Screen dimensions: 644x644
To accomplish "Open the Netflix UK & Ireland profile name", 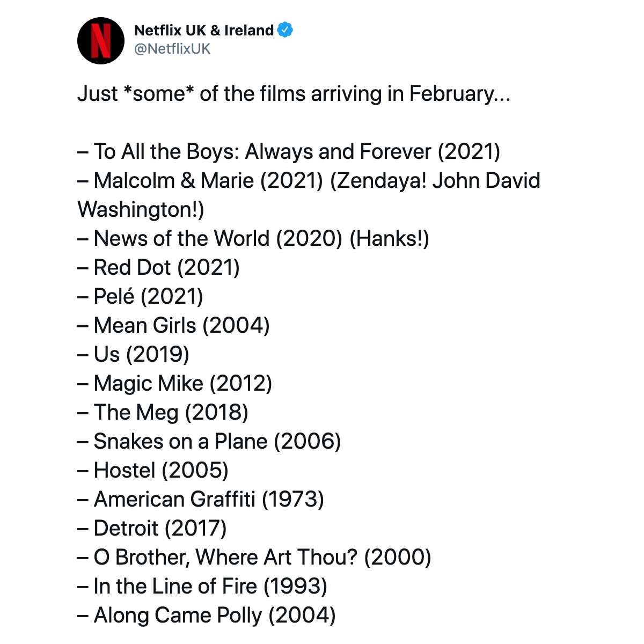I will [204, 30].
